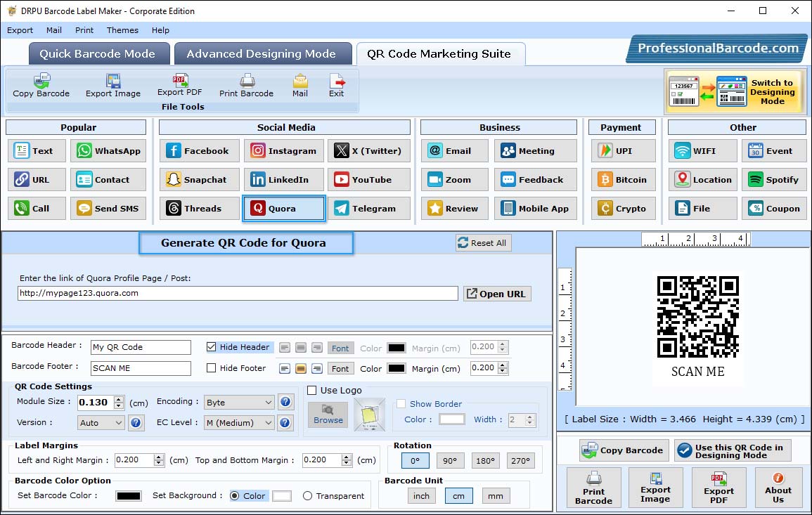The width and height of the screenshot is (812, 515).
Task: Open the Export menu
Action: [x=20, y=30]
